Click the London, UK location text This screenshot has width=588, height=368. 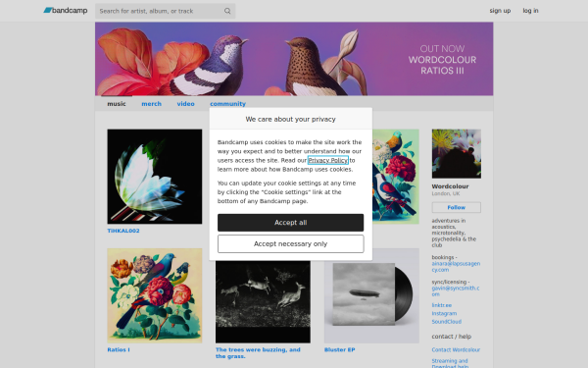(x=446, y=193)
